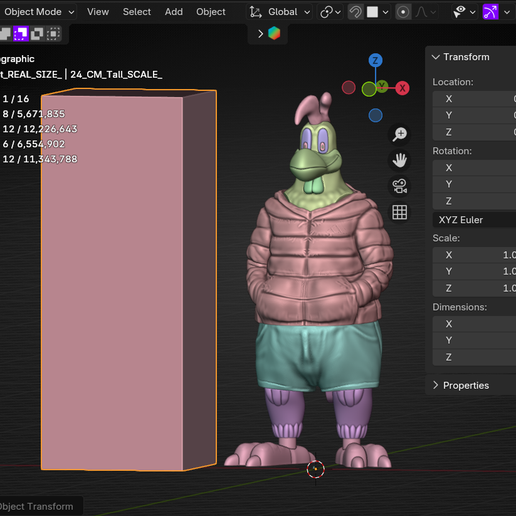Open the selectability and visibility dropdown

click(463, 12)
